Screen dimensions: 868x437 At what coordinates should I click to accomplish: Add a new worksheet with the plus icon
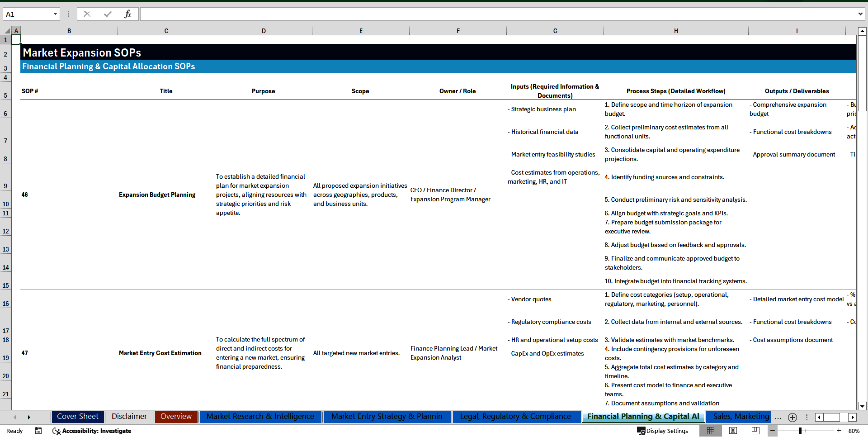(792, 417)
